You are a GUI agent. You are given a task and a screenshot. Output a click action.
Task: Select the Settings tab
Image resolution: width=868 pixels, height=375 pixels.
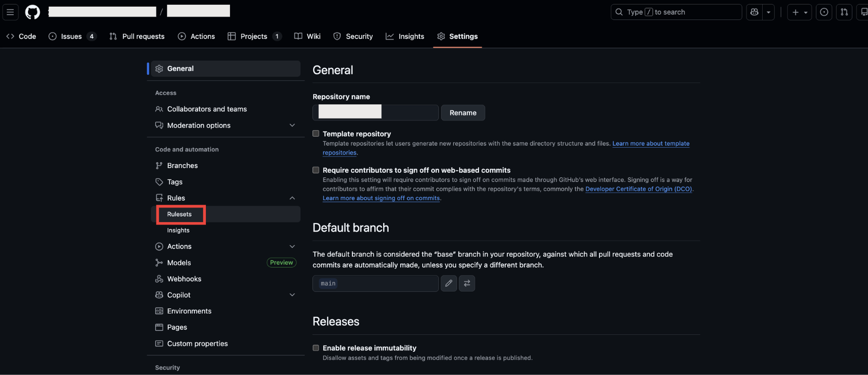click(457, 36)
